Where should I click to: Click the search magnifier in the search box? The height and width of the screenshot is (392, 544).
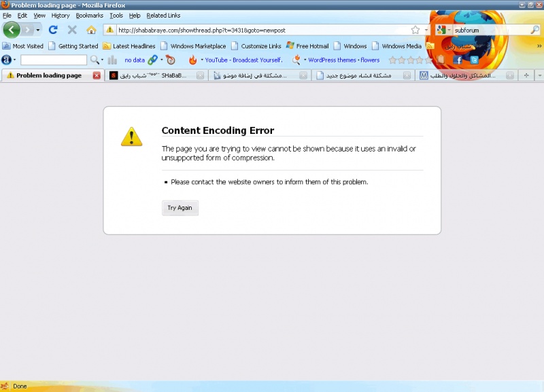[x=534, y=30]
